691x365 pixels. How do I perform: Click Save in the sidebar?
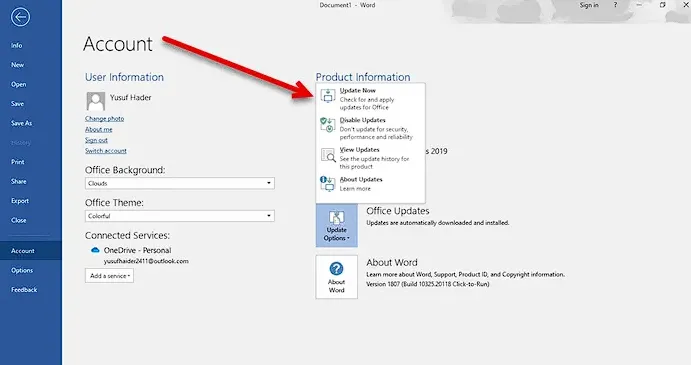pos(18,104)
